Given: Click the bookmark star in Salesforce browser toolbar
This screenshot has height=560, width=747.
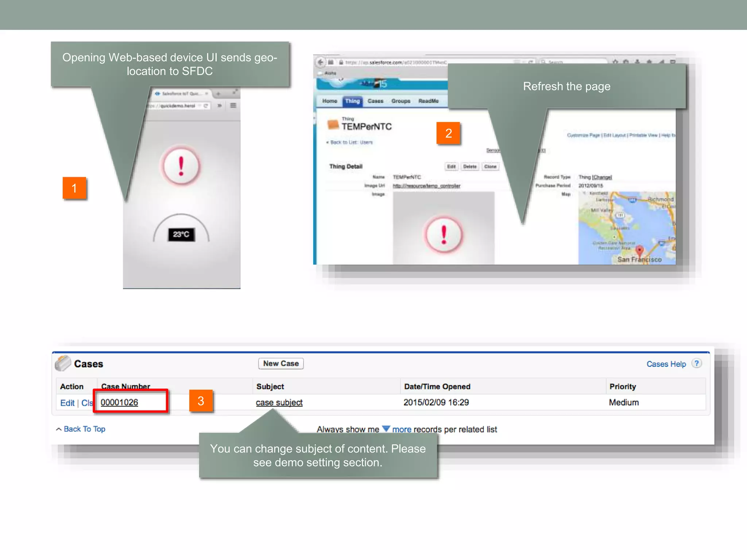Looking at the screenshot, I should point(615,62).
